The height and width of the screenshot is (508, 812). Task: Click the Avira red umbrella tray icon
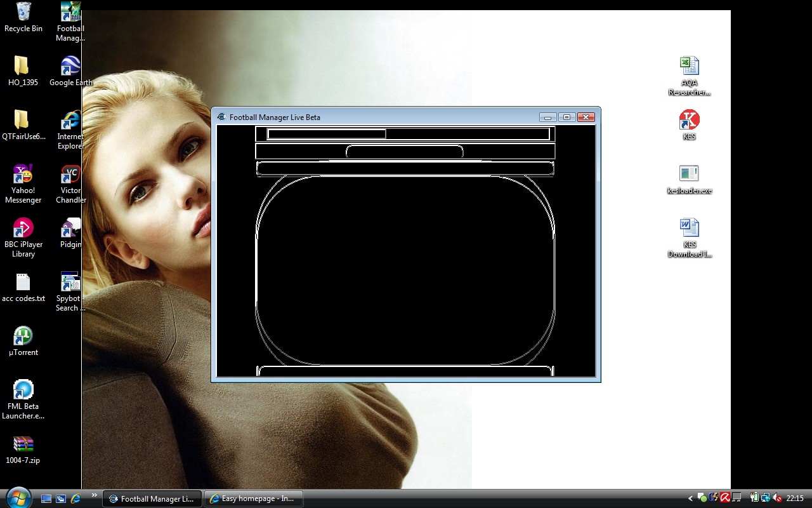click(x=724, y=498)
